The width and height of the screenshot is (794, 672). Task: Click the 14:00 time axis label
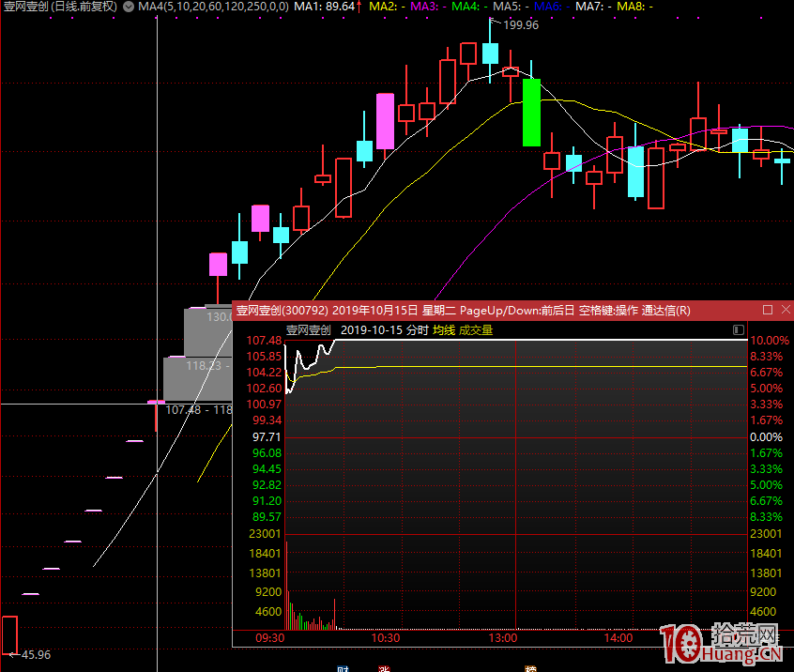618,637
